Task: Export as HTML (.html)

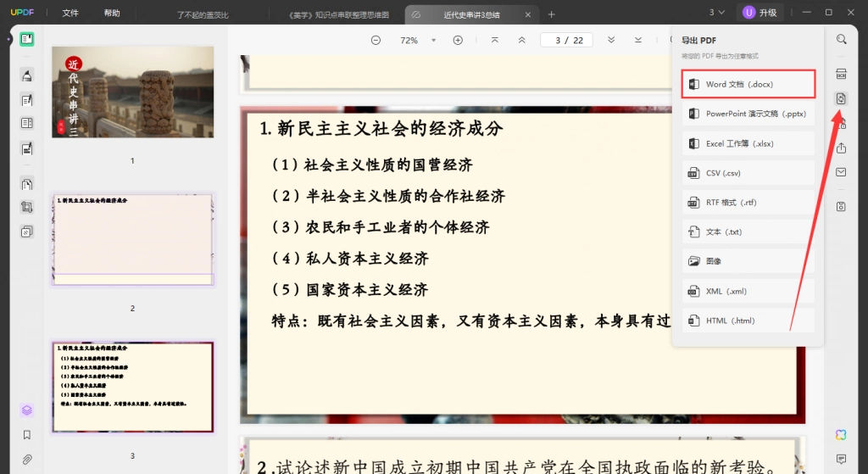Action: click(748, 320)
